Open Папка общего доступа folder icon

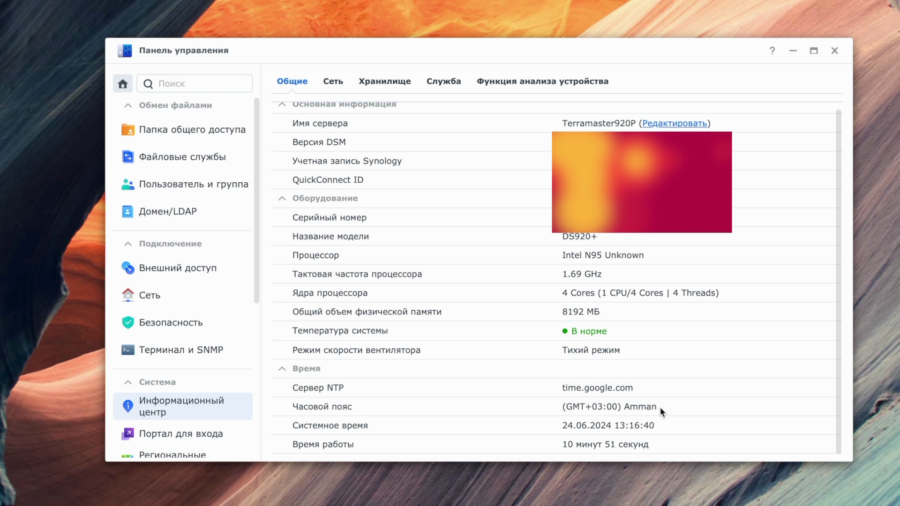pyautogui.click(x=127, y=130)
